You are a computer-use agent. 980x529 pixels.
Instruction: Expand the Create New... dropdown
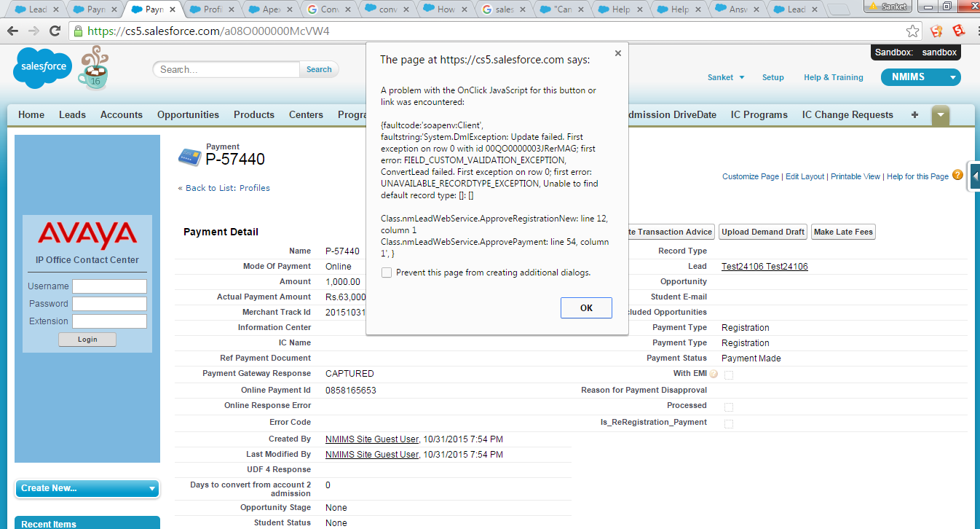pyautogui.click(x=87, y=488)
